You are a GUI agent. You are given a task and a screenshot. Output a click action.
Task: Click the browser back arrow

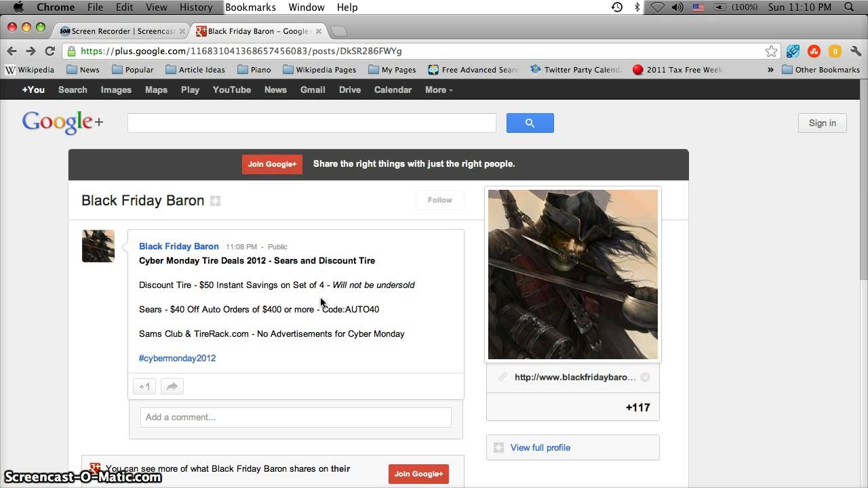(x=12, y=51)
